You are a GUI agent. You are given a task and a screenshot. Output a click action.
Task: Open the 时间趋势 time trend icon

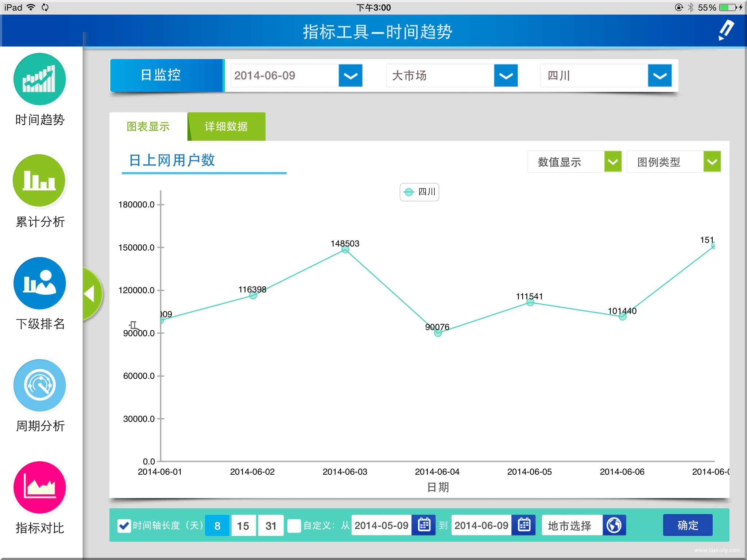(39, 79)
